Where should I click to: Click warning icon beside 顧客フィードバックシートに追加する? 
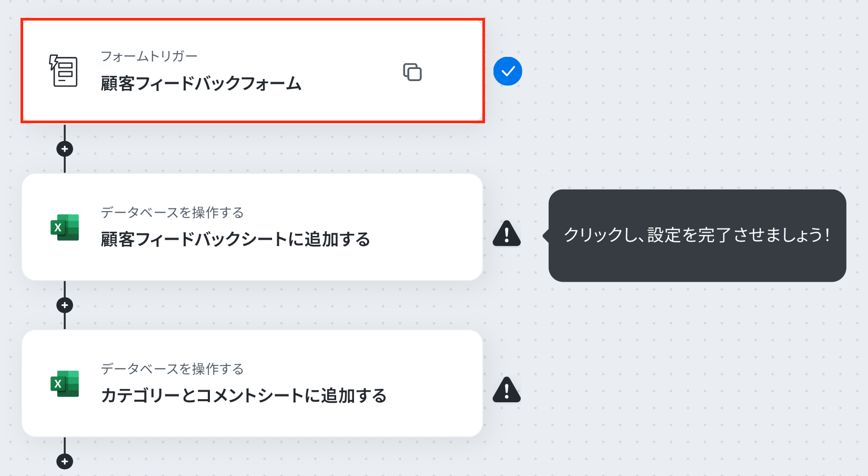(507, 233)
